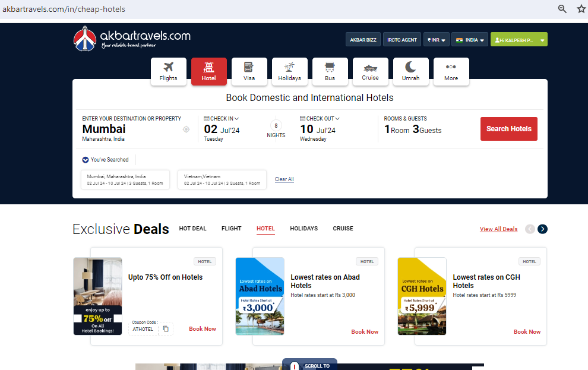
Task: Book Now on 75% Off Hotels deal
Action: point(203,329)
